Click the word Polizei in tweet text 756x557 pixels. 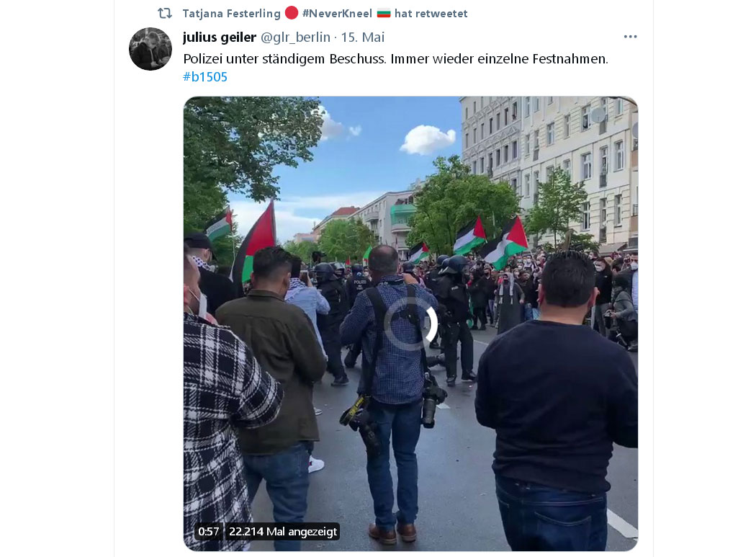coord(202,59)
